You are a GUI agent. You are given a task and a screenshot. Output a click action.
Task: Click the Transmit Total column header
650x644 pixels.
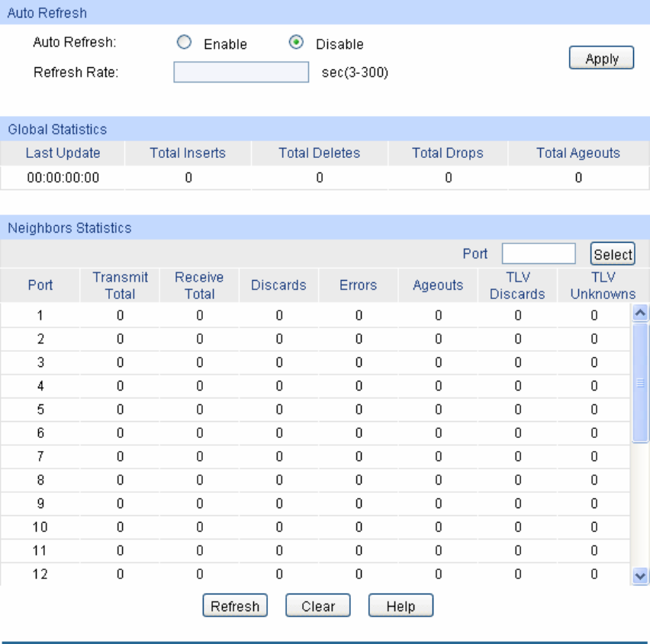[x=120, y=285]
